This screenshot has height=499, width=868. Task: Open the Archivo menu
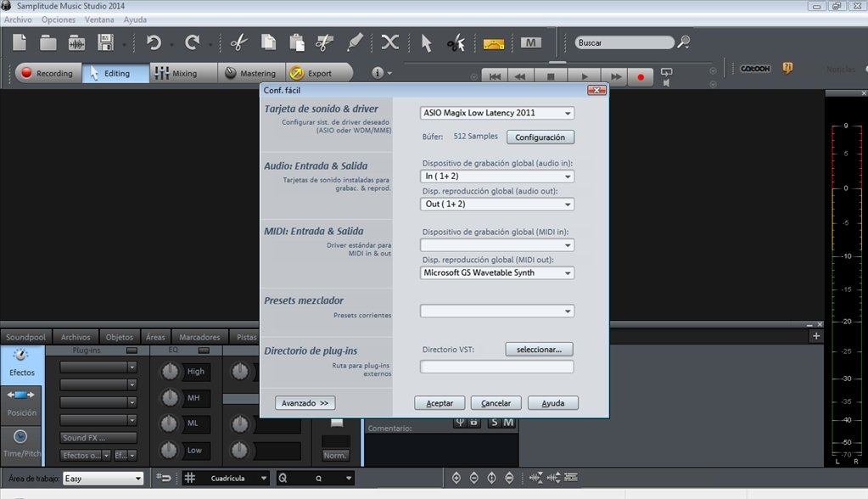(x=18, y=20)
